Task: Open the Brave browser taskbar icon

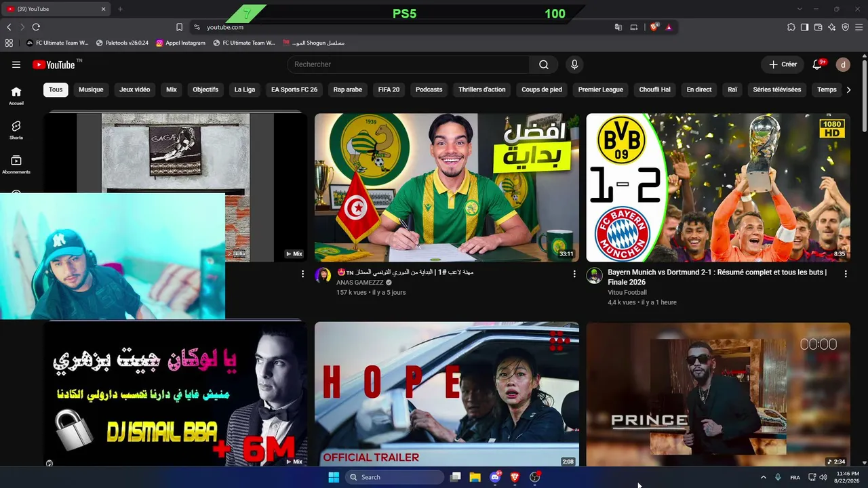Action: pyautogui.click(x=515, y=477)
